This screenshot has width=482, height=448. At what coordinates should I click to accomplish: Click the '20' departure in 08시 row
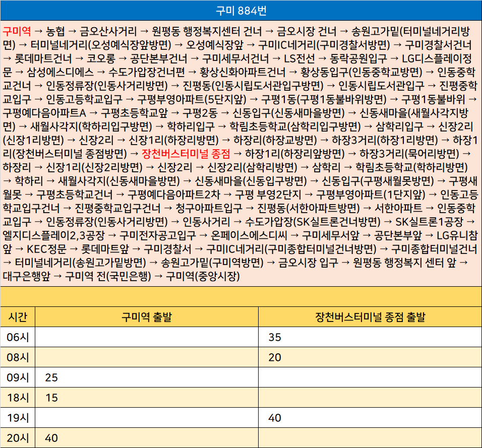275,357
